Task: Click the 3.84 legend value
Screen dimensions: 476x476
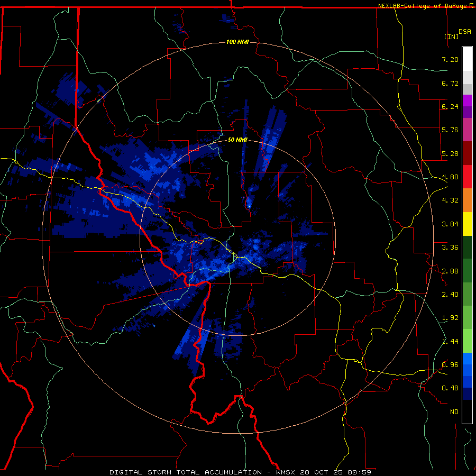Action: [x=450, y=224]
